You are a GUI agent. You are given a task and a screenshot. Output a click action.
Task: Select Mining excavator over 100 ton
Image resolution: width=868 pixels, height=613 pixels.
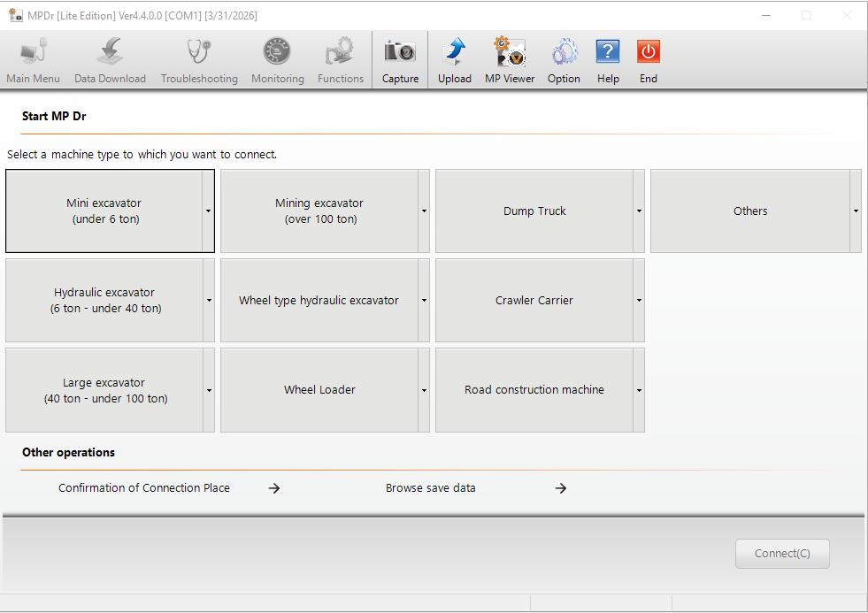(319, 211)
